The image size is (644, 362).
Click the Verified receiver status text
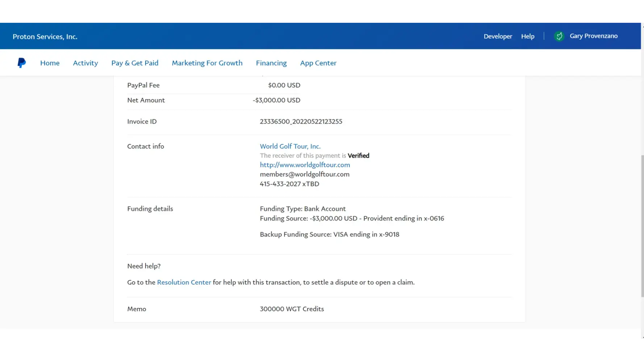click(359, 156)
